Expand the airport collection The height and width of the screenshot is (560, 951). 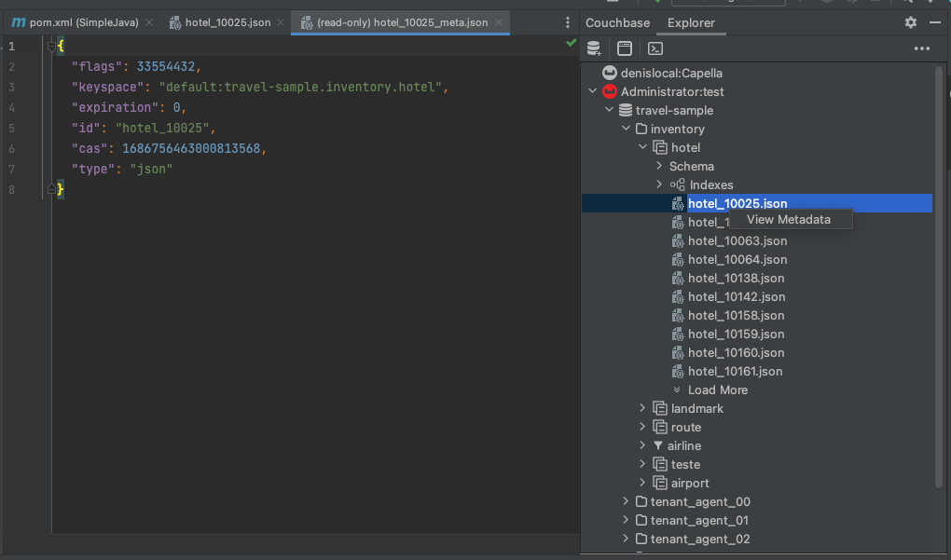coord(642,483)
